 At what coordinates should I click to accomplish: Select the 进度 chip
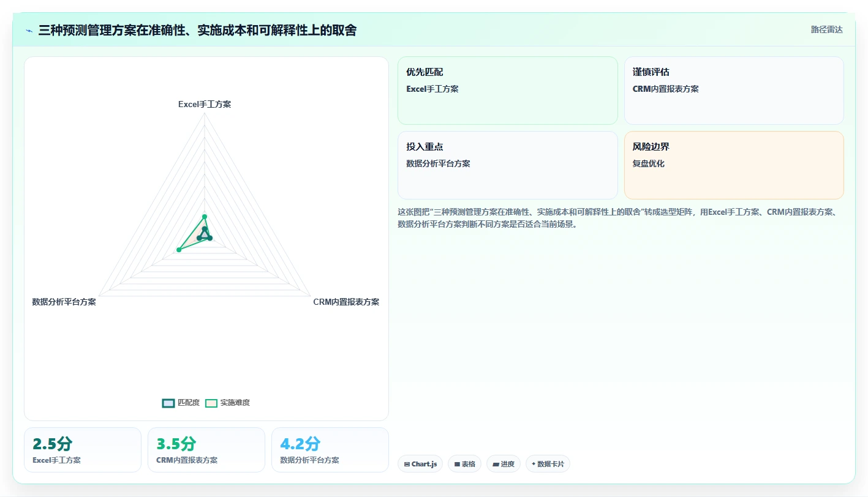coord(504,464)
